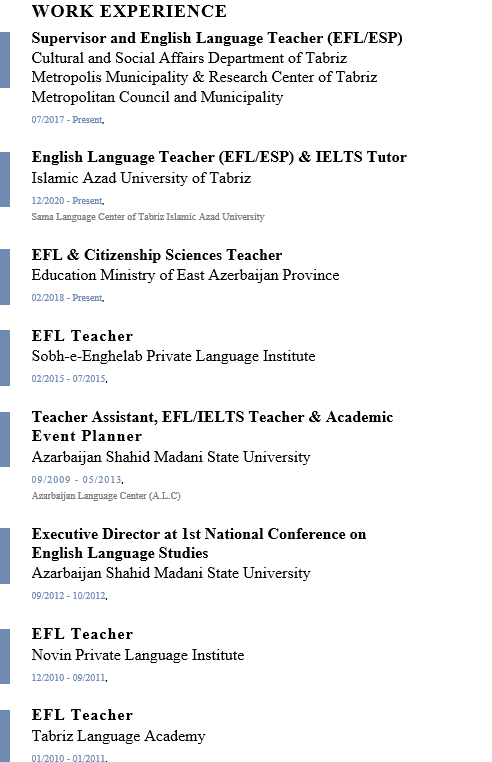Click Education Ministry of East Azerbaijan Province
The width and height of the screenshot is (492, 762).
point(185,275)
